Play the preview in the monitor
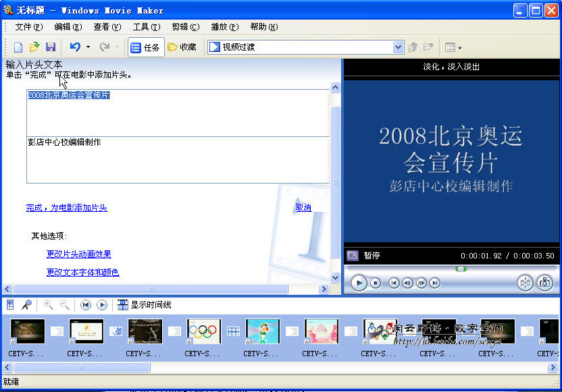The image size is (562, 392). (359, 283)
